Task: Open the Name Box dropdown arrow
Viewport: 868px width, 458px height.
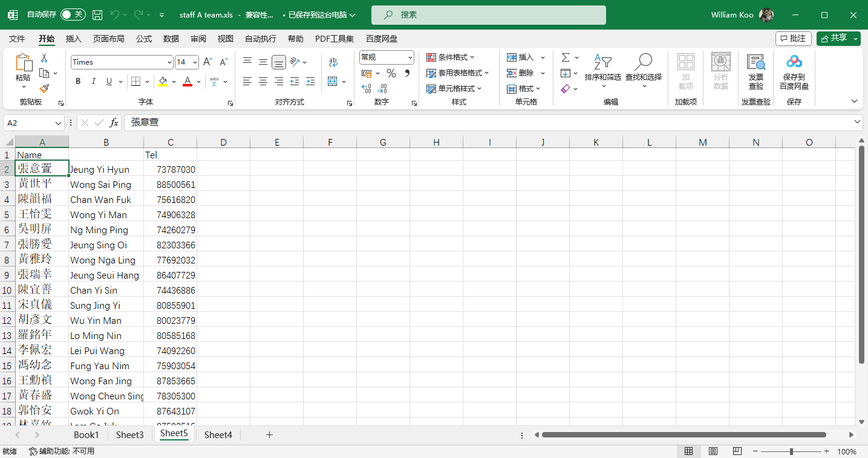Action: pos(59,123)
